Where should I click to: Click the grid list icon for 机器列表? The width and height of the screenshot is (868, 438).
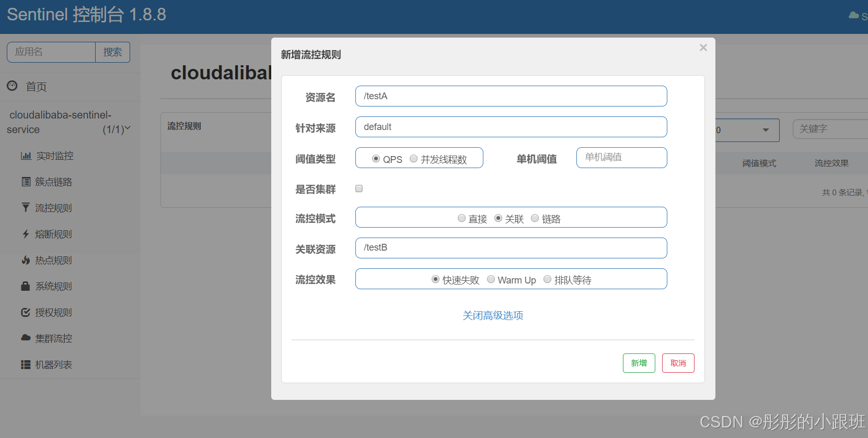click(x=26, y=364)
